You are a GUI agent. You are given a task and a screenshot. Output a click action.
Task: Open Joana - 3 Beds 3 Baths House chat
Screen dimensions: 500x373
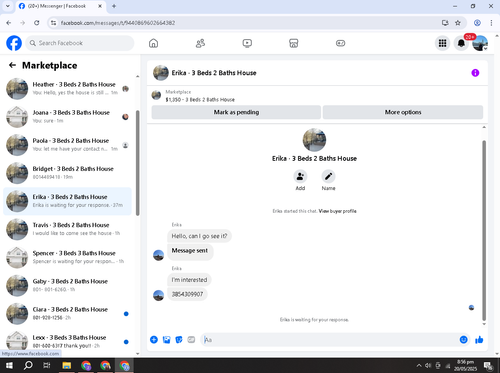(x=67, y=117)
